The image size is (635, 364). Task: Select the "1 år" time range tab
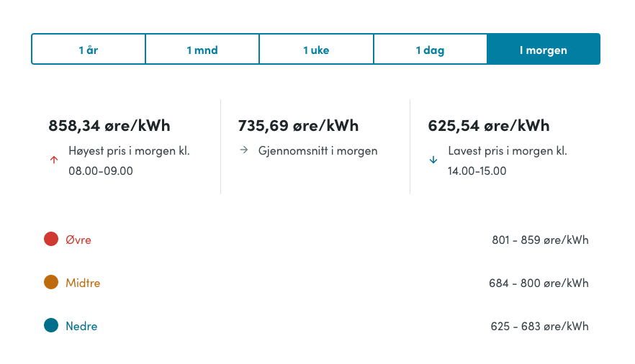[x=89, y=50]
